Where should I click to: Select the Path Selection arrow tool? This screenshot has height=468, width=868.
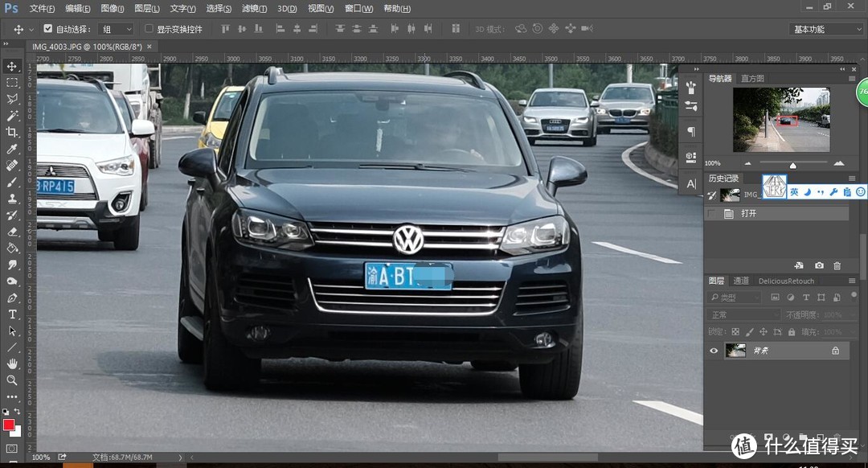pos(11,330)
